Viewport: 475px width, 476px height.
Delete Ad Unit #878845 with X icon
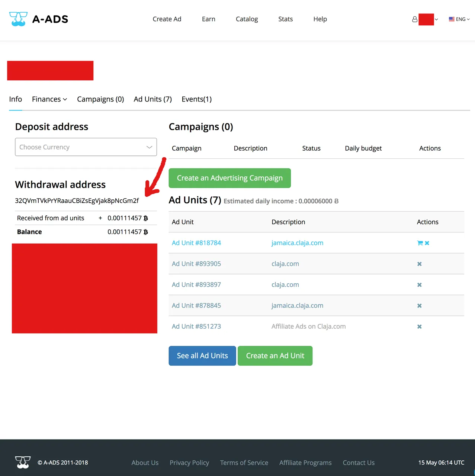point(419,306)
